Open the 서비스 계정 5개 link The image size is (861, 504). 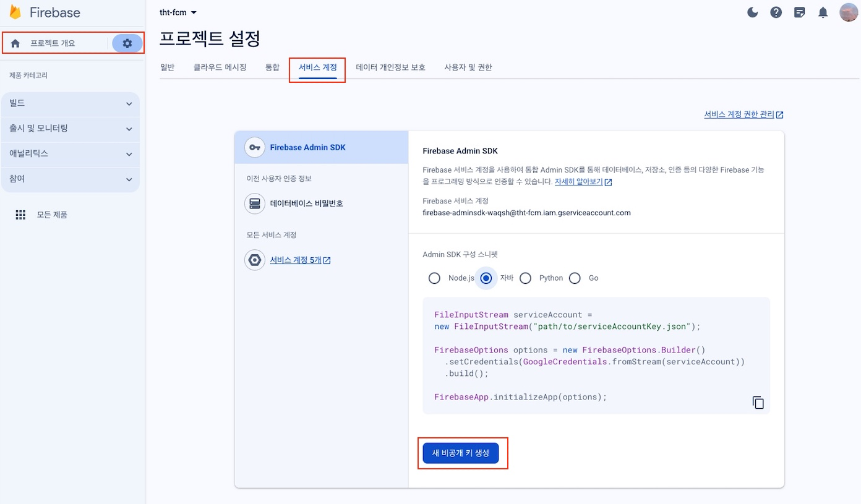(296, 260)
